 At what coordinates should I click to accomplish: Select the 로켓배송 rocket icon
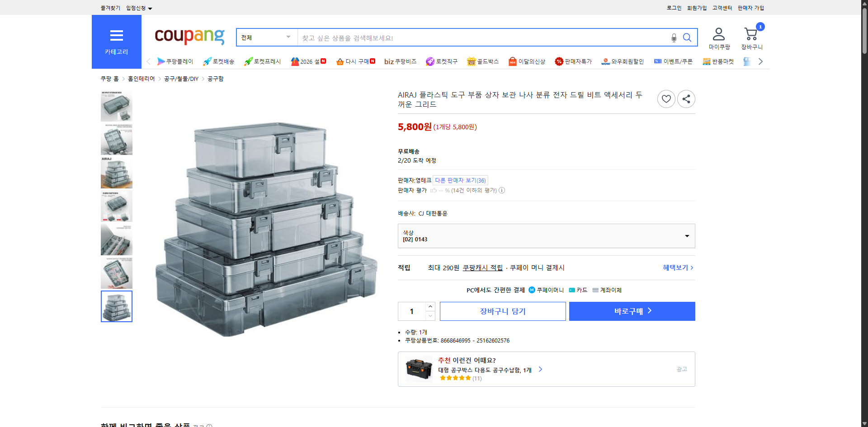(x=207, y=61)
